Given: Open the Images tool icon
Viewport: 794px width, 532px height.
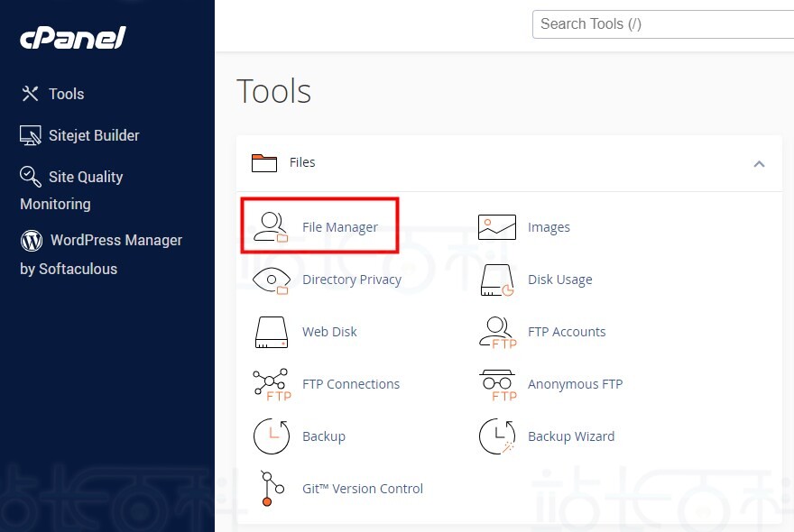Looking at the screenshot, I should click(496, 227).
